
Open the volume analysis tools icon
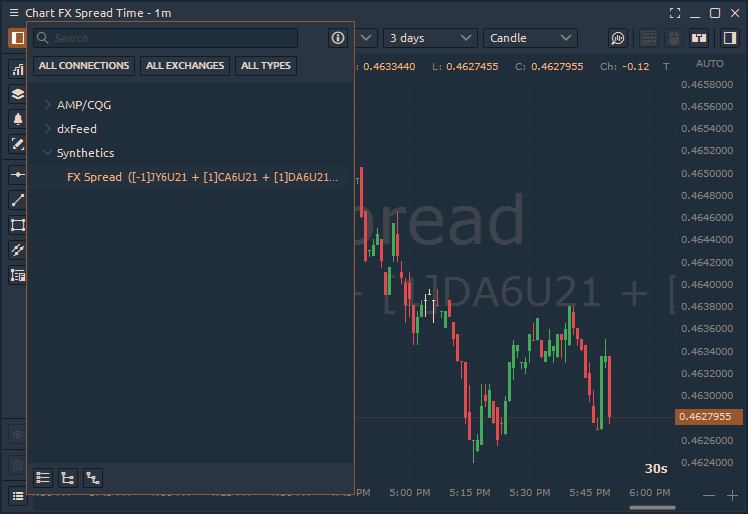click(x=618, y=38)
